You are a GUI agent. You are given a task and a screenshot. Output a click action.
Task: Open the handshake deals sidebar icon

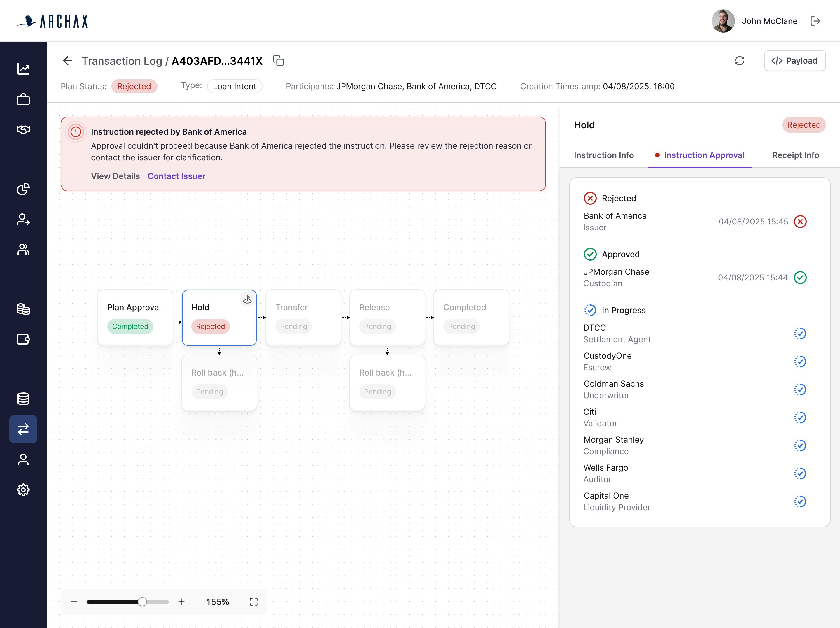(x=23, y=129)
